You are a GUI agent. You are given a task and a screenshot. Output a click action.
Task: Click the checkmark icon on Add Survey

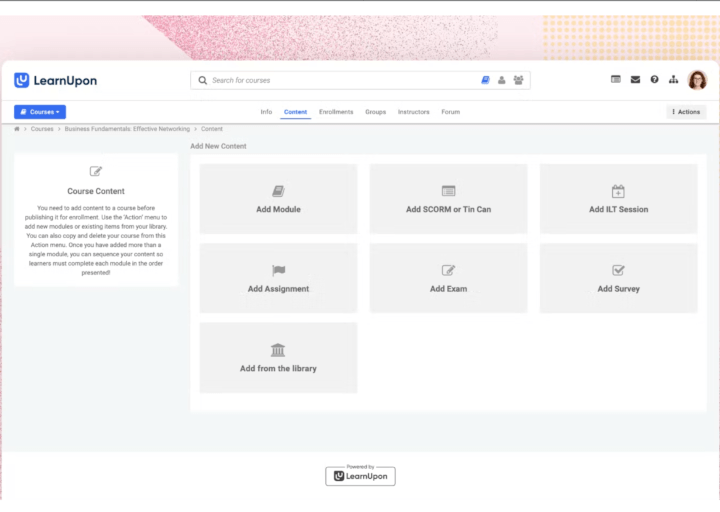619,270
